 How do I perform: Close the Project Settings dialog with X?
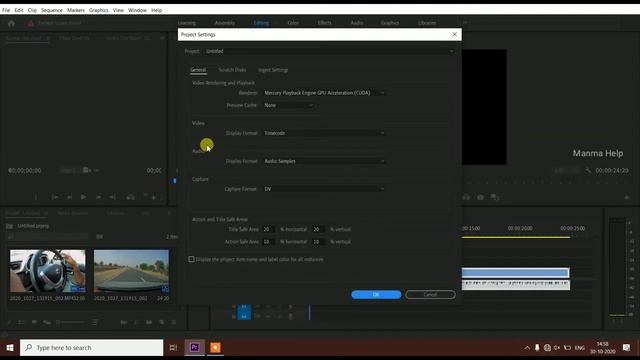tap(454, 35)
